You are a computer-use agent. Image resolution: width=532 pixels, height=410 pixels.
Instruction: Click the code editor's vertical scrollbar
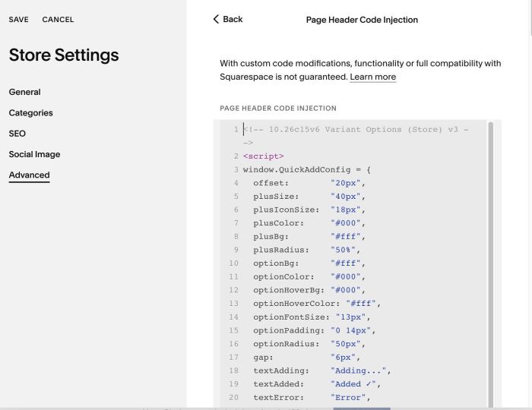tap(491, 264)
